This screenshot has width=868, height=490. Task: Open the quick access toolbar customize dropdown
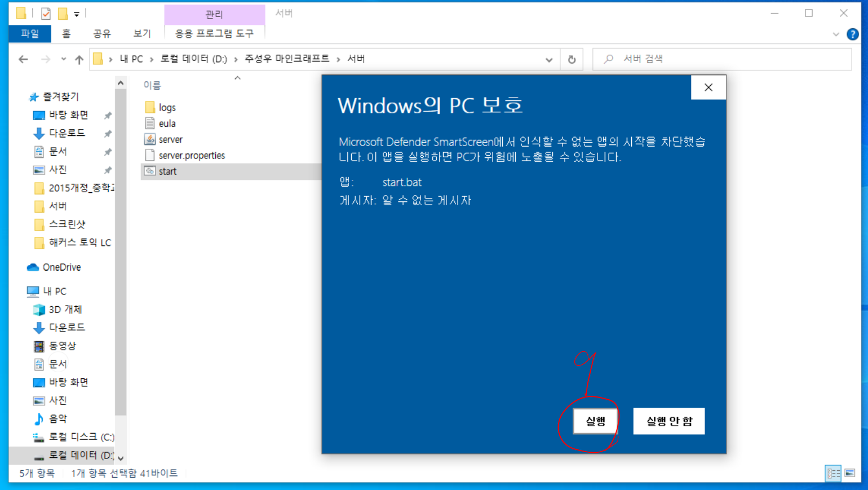click(77, 14)
